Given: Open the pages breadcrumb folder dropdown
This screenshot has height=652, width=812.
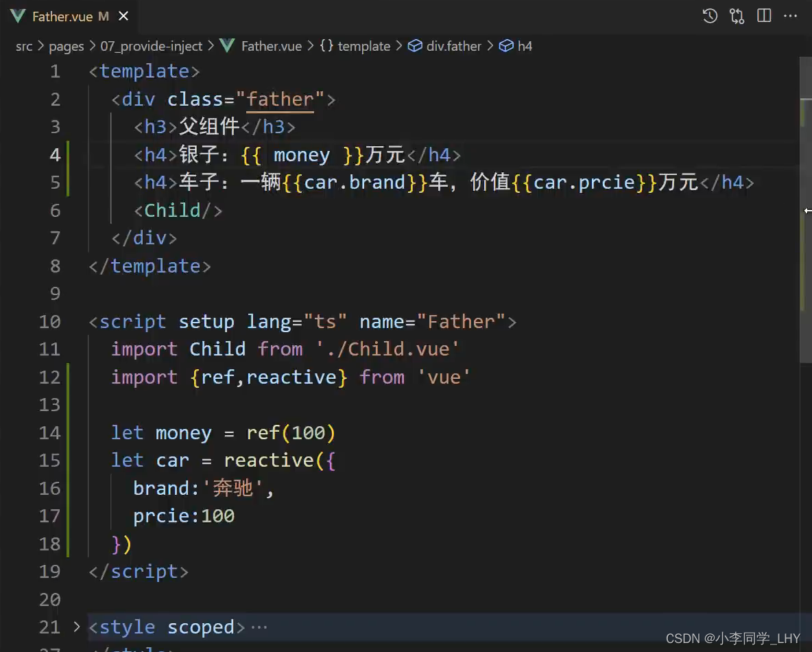Looking at the screenshot, I should click(x=67, y=46).
